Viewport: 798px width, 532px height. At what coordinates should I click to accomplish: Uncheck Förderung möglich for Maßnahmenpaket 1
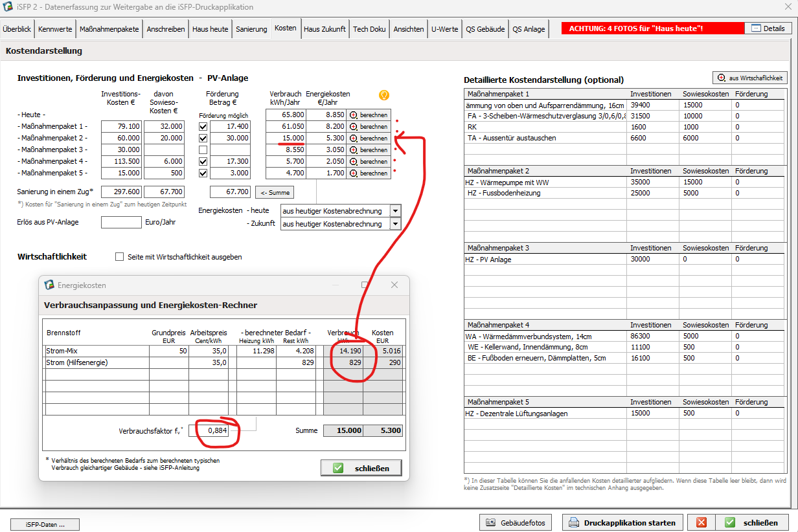[x=203, y=126]
